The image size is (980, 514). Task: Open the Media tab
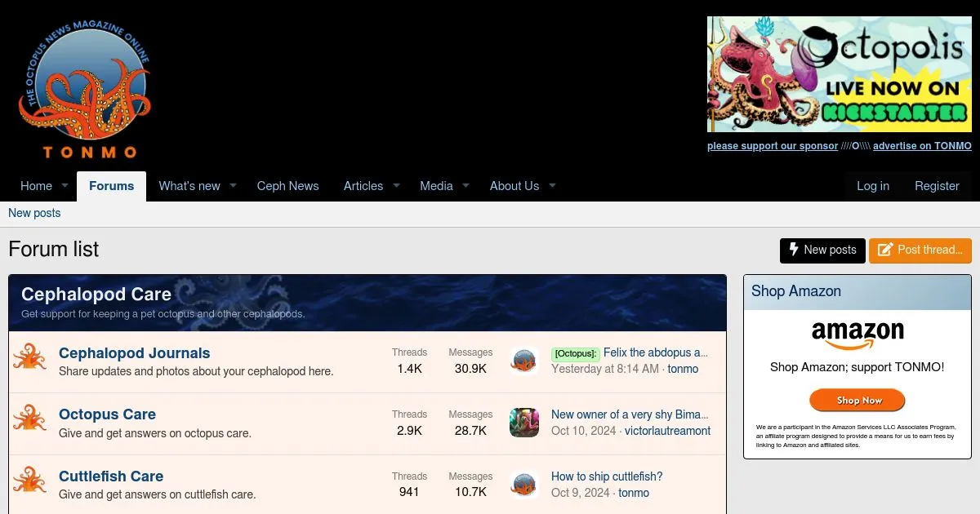point(436,186)
